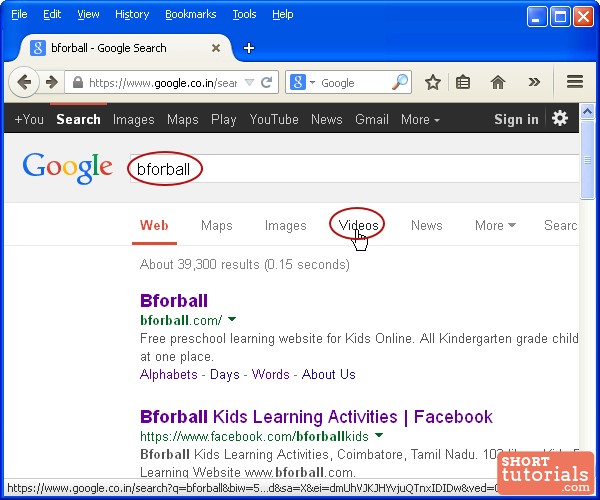
Task: Click About 39,300 results text
Action: pos(245,264)
